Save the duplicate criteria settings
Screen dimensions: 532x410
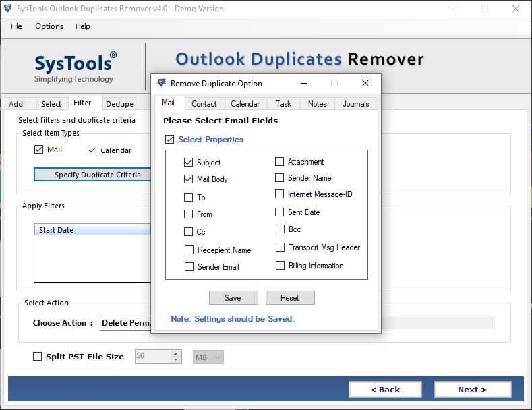233,298
